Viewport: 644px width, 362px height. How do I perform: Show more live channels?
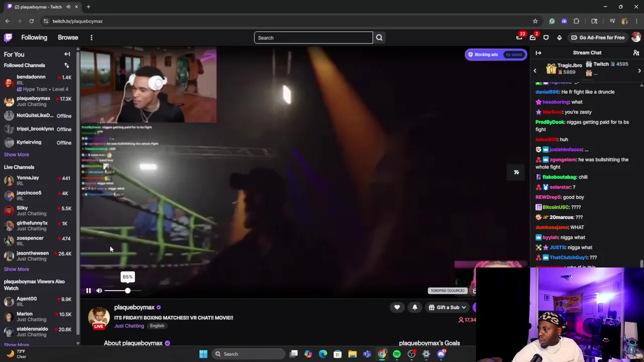(17, 269)
